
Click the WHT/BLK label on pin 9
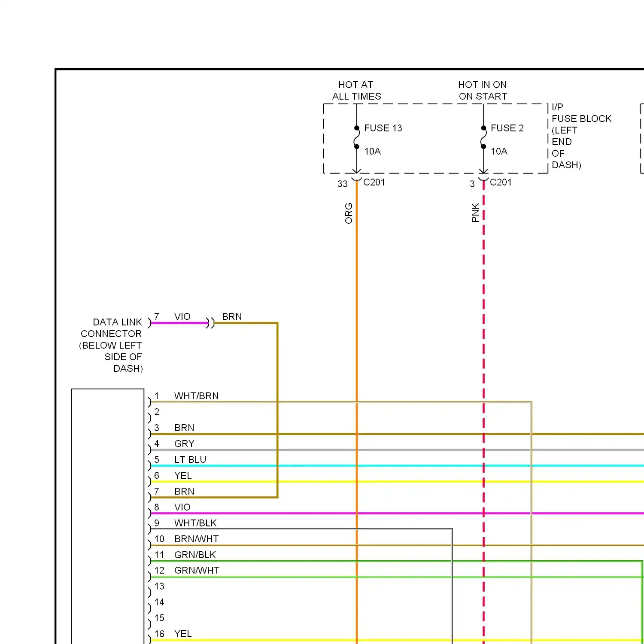(195, 523)
